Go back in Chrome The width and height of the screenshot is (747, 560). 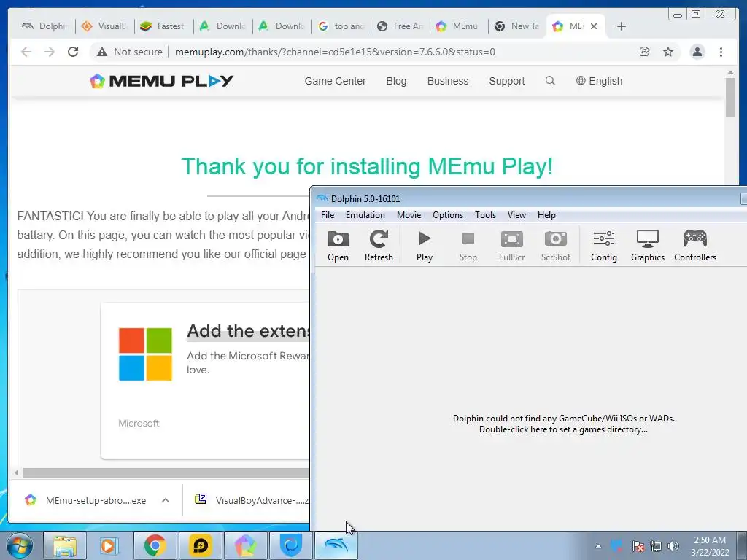click(x=26, y=52)
